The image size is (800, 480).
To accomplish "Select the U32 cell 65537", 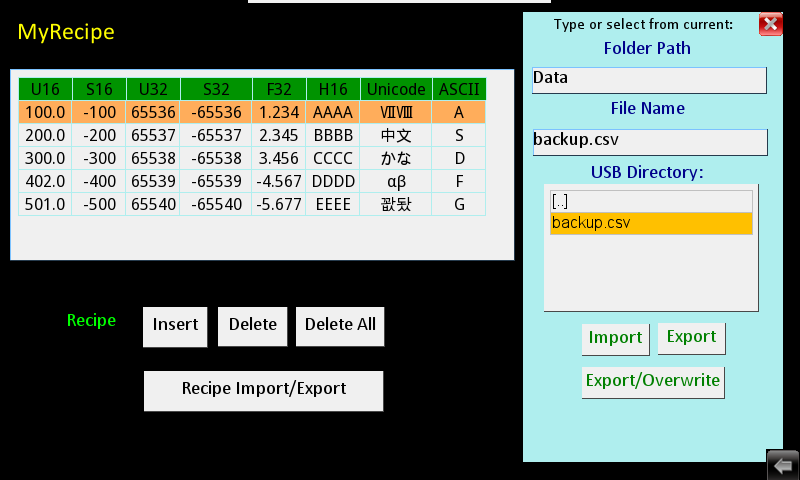I will click(153, 135).
